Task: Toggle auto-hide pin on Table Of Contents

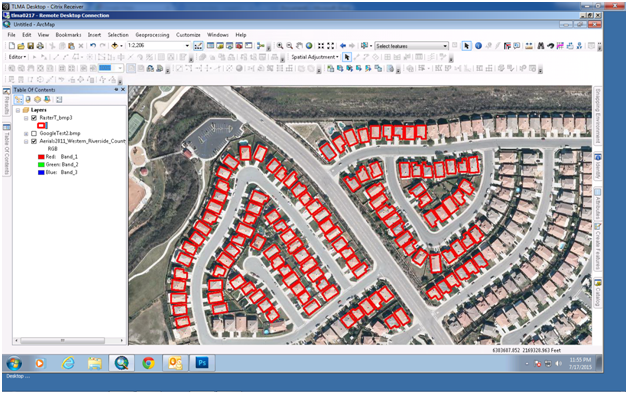Action: pos(117,90)
